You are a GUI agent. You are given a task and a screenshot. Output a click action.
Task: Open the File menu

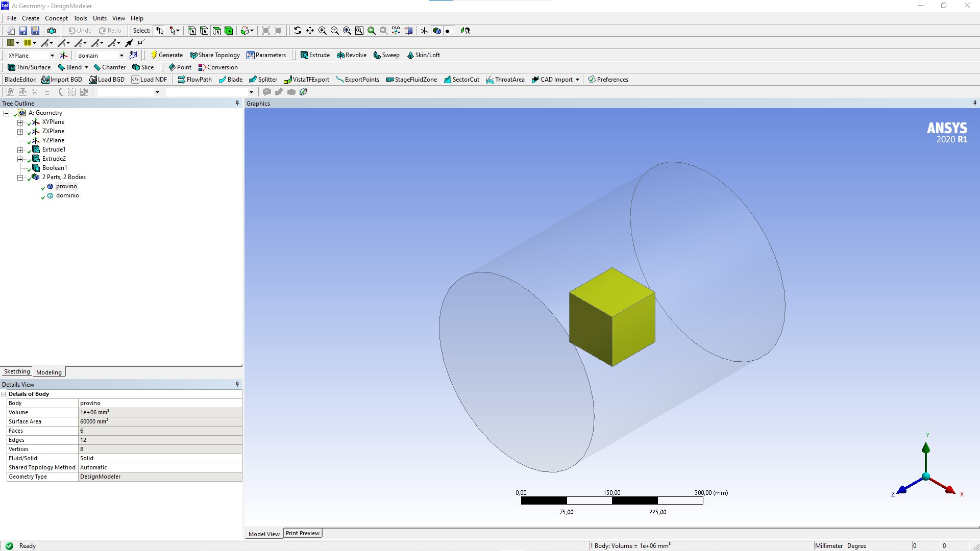pos(12,18)
